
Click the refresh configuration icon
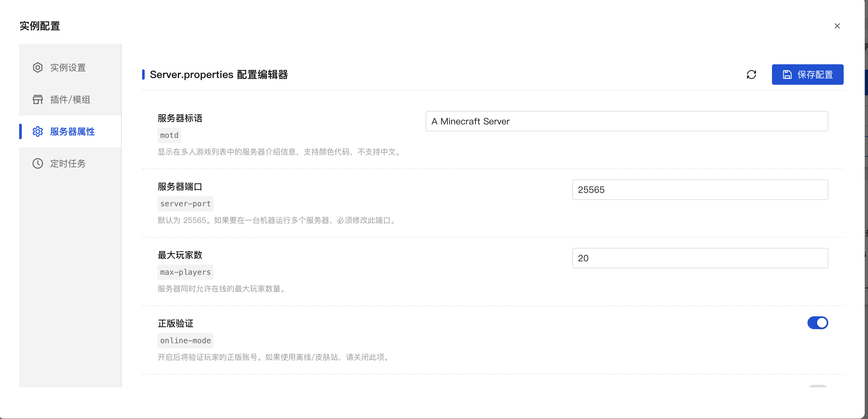pyautogui.click(x=751, y=75)
